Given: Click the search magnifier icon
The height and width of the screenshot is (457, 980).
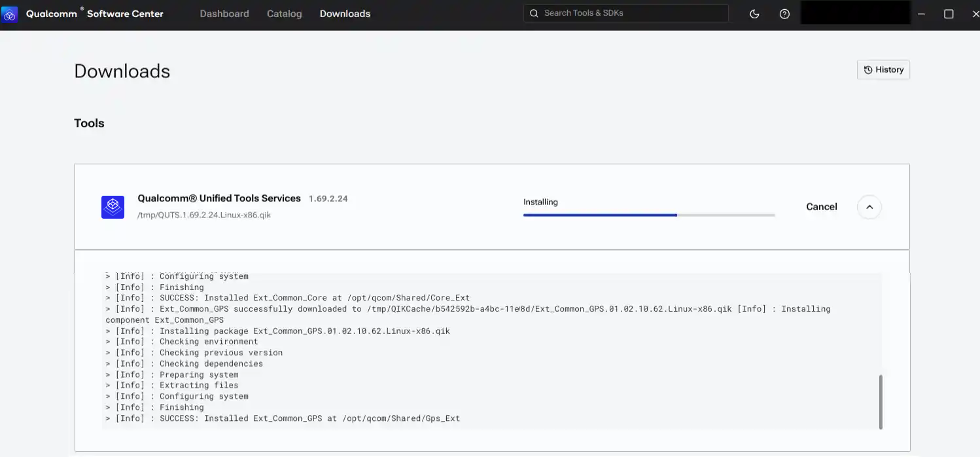Looking at the screenshot, I should coord(534,13).
